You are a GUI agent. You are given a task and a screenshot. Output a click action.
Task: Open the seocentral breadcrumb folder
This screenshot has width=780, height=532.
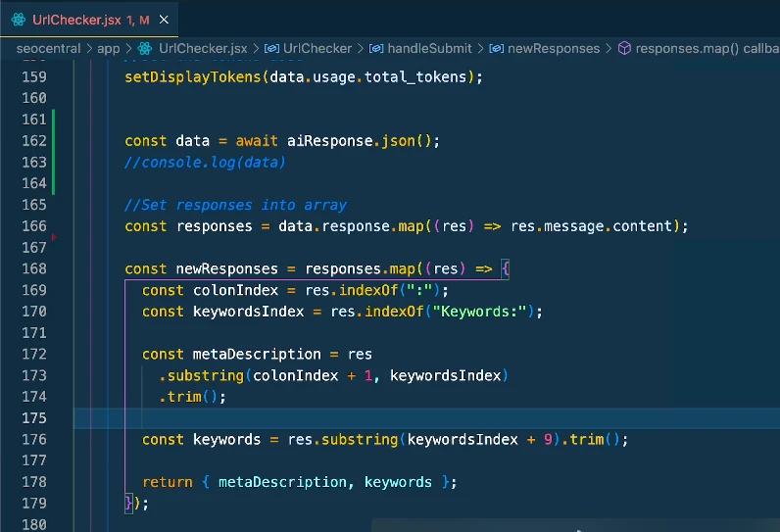click(47, 48)
